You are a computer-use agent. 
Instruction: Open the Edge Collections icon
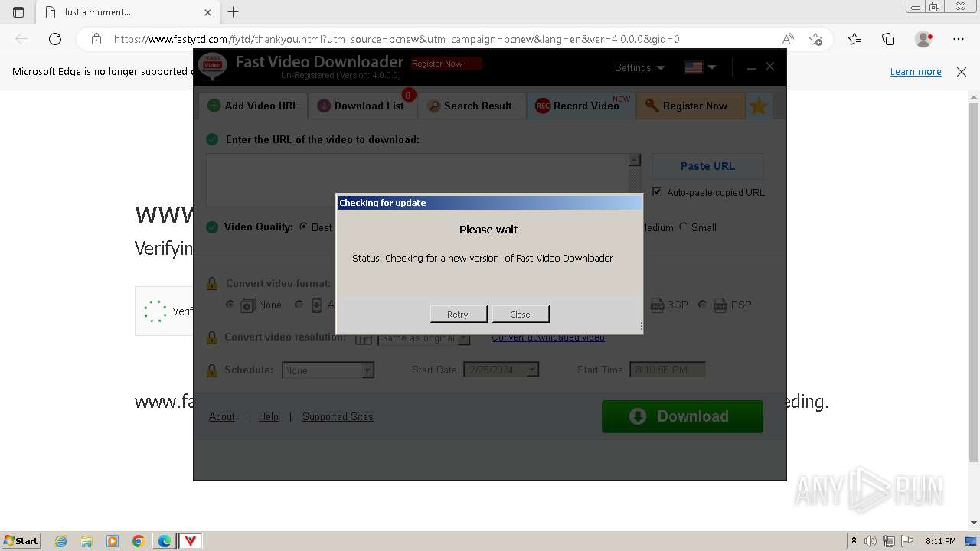(x=888, y=39)
